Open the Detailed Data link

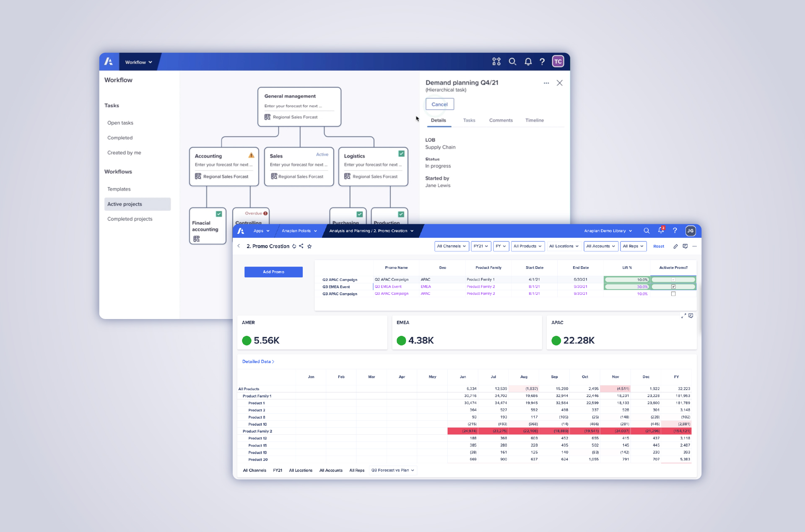click(x=258, y=361)
